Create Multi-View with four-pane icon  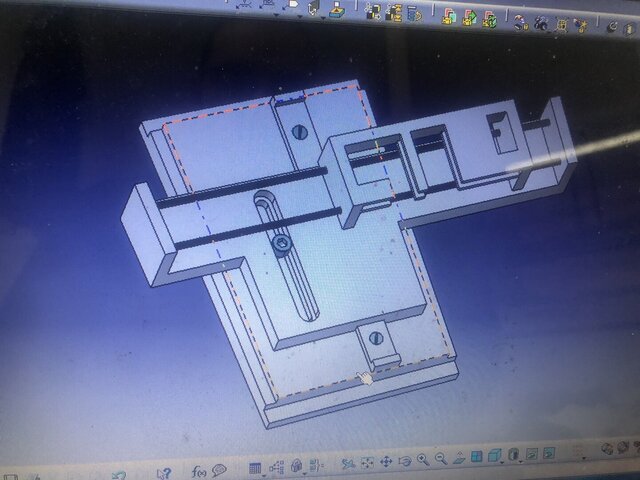477,456
